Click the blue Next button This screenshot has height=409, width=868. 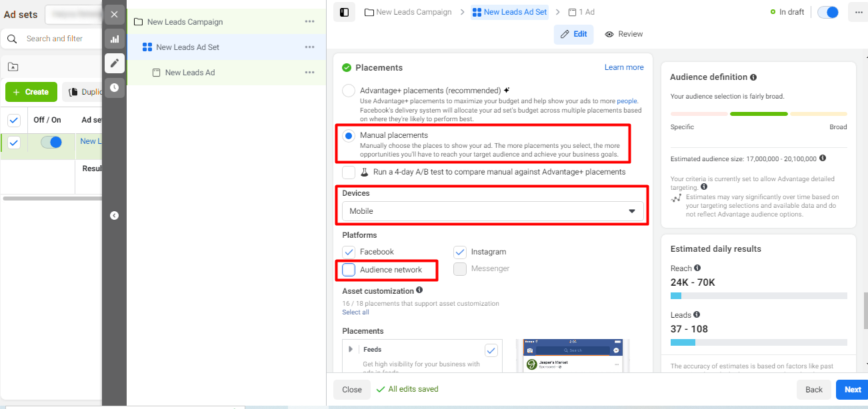(853, 390)
